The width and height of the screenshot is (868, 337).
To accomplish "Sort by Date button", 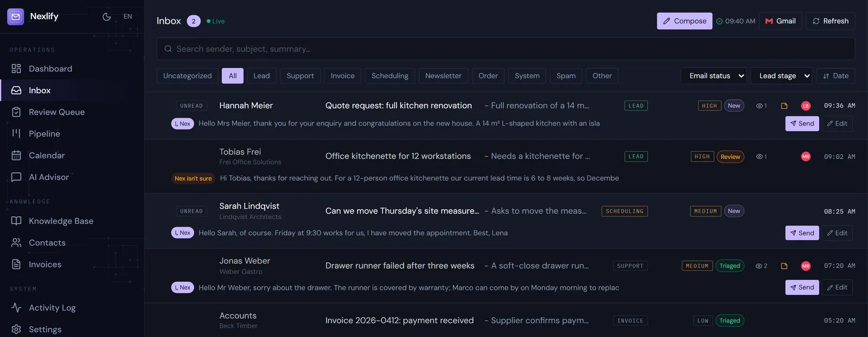I will (835, 76).
